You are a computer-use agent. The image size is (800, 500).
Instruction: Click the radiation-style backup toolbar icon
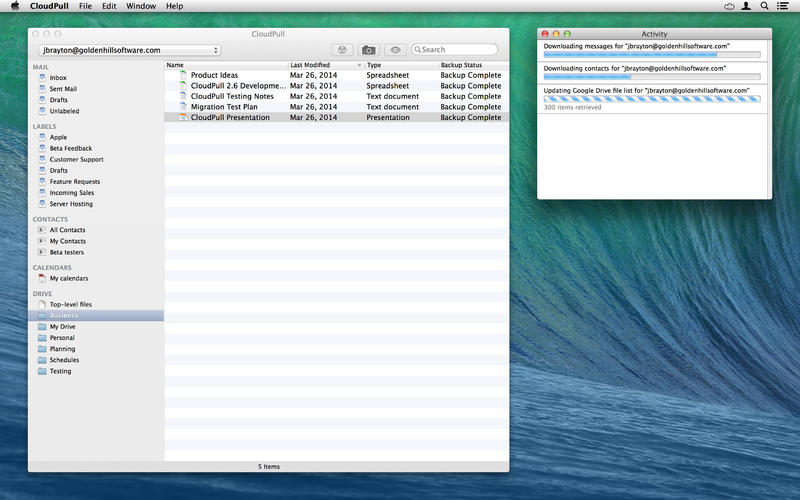pos(341,49)
